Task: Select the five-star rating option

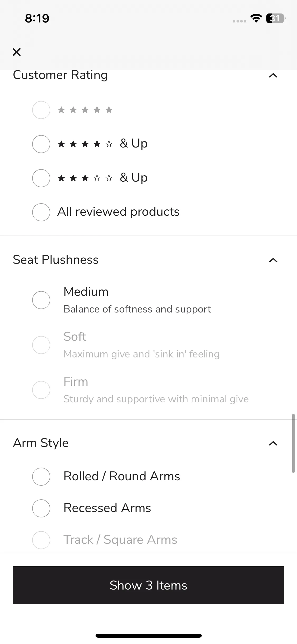Action: click(41, 110)
